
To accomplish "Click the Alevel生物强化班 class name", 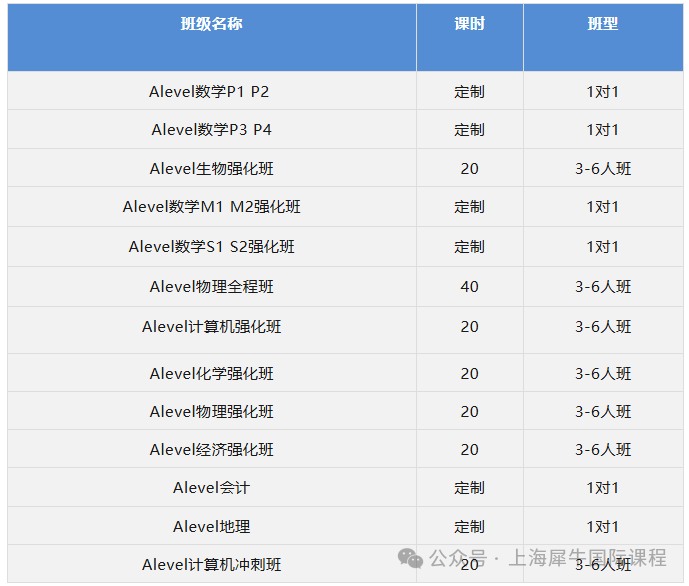I will [x=211, y=169].
